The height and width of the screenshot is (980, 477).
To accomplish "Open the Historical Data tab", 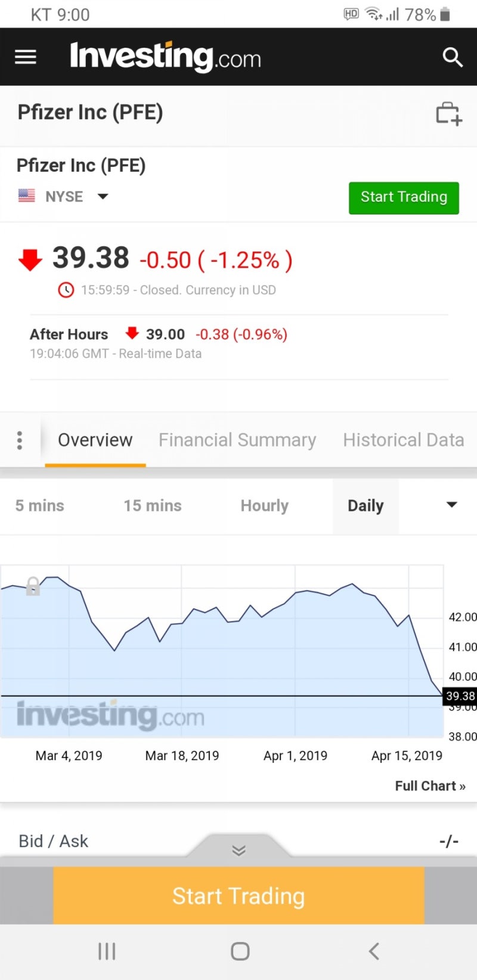I will click(403, 440).
